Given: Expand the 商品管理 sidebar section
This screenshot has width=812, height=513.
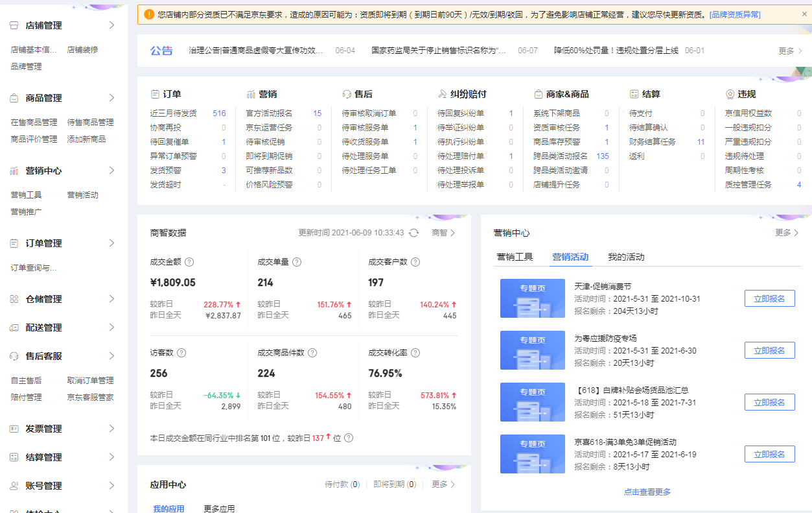Looking at the screenshot, I should coord(111,98).
